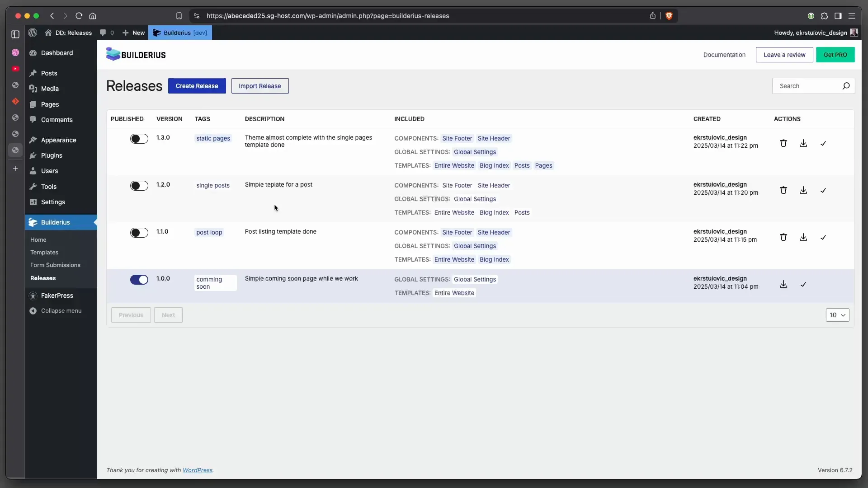This screenshot has height=488, width=868.
Task: Click checkmark action for release 1.1.0
Action: (823, 237)
